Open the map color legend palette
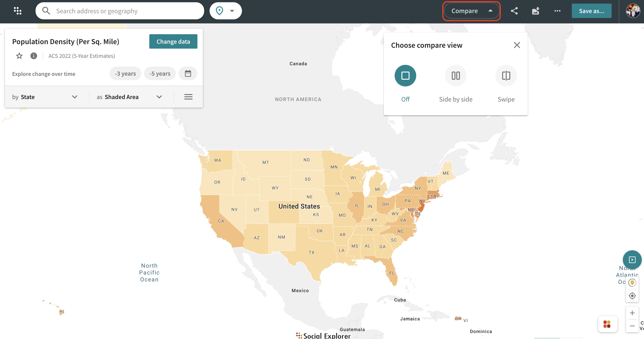 pos(608,324)
